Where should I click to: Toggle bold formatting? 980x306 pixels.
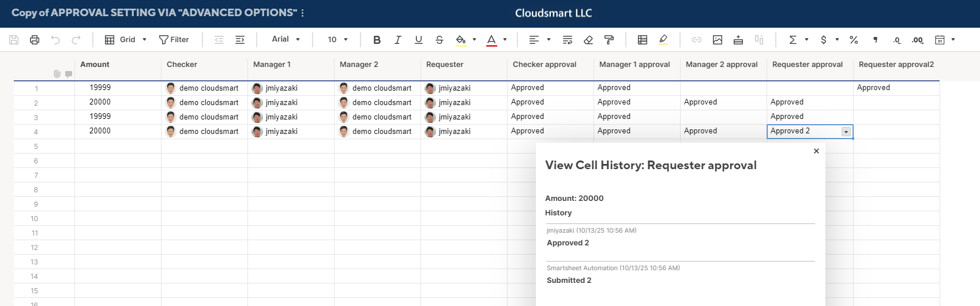(x=377, y=40)
